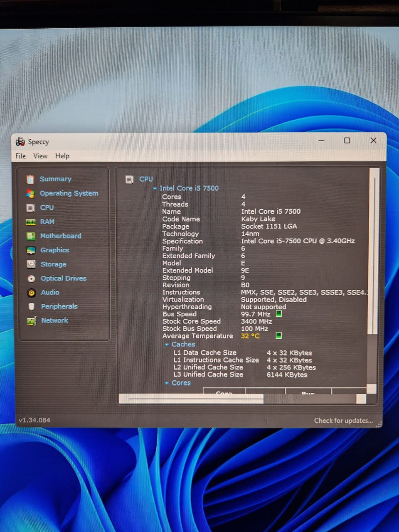Open the File menu
This screenshot has height=532, width=399.
pos(20,156)
